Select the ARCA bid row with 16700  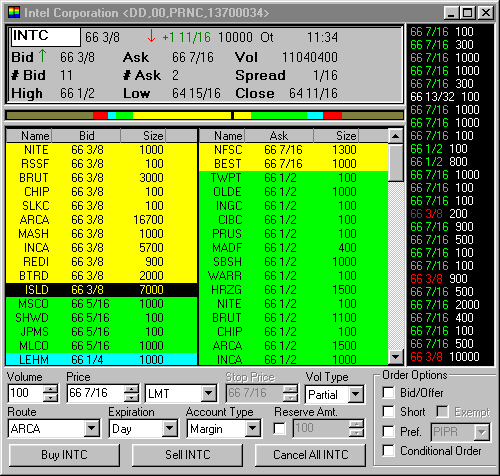tap(102, 220)
